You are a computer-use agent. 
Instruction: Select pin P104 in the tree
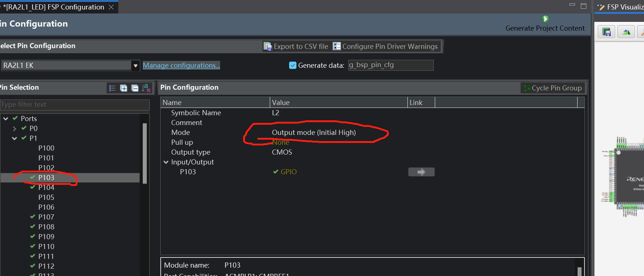coord(46,187)
